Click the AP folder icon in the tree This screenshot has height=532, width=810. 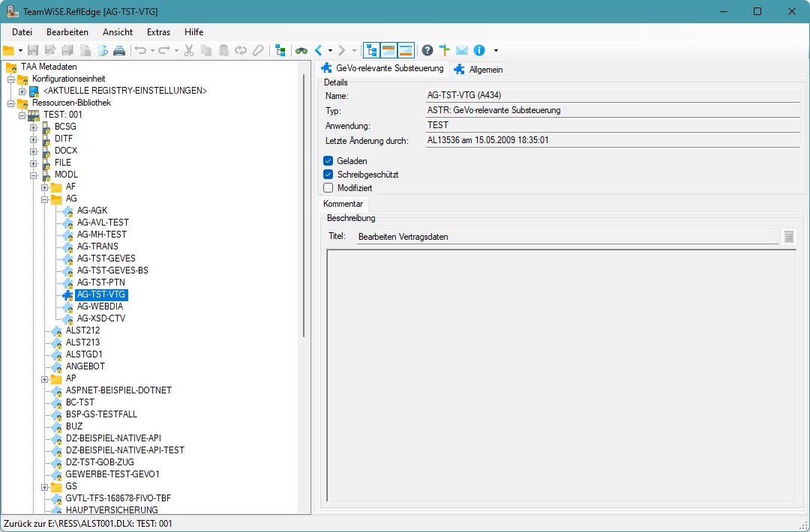[56, 378]
